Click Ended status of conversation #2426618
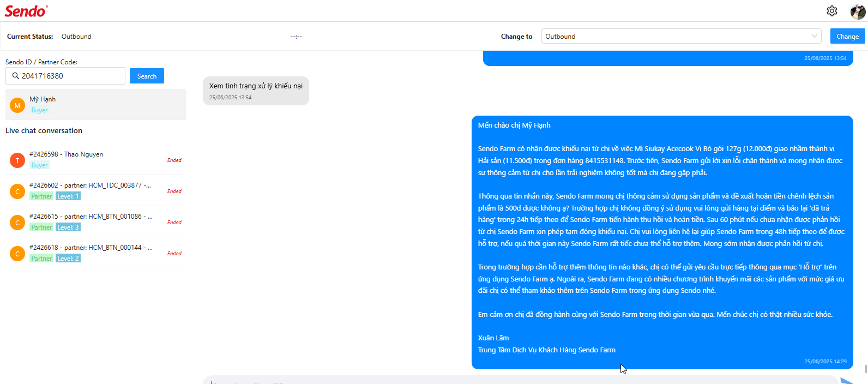 click(x=174, y=254)
